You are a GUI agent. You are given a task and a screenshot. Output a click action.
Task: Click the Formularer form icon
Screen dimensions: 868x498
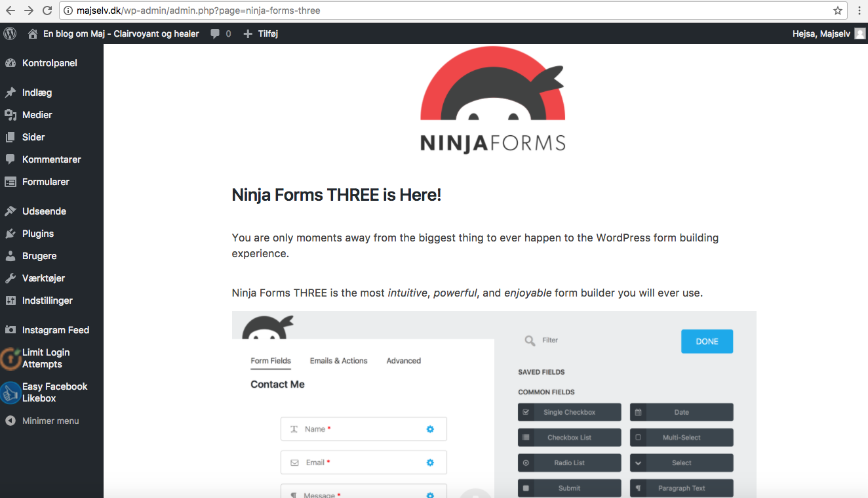click(x=10, y=182)
